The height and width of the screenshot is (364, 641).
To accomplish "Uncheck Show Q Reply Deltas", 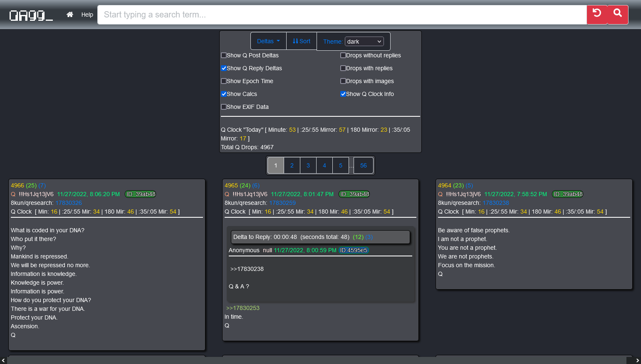I will [224, 68].
